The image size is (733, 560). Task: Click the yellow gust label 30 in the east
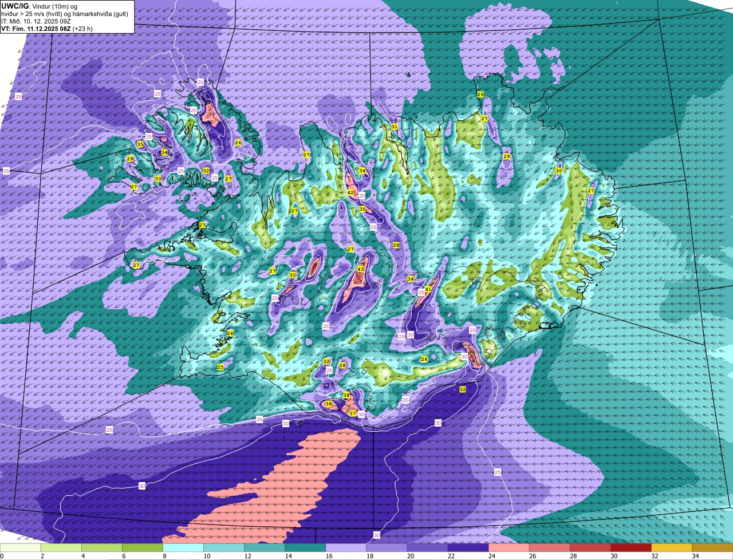559,171
